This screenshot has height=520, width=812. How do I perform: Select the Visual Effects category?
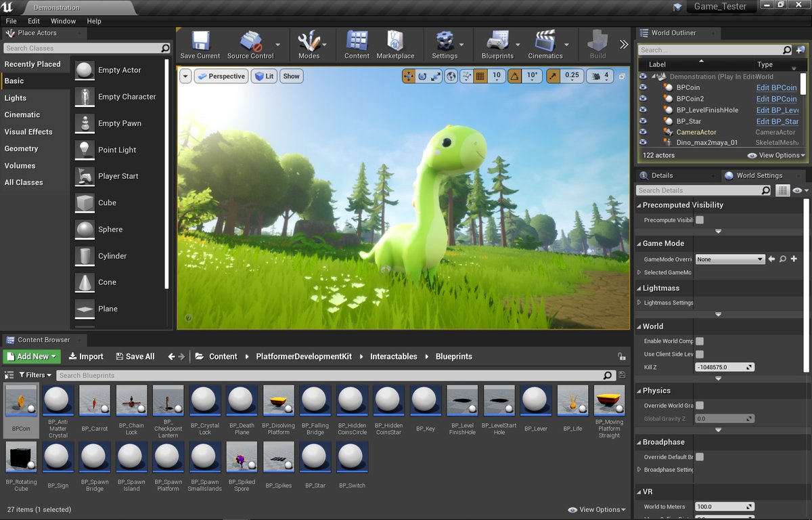[28, 131]
